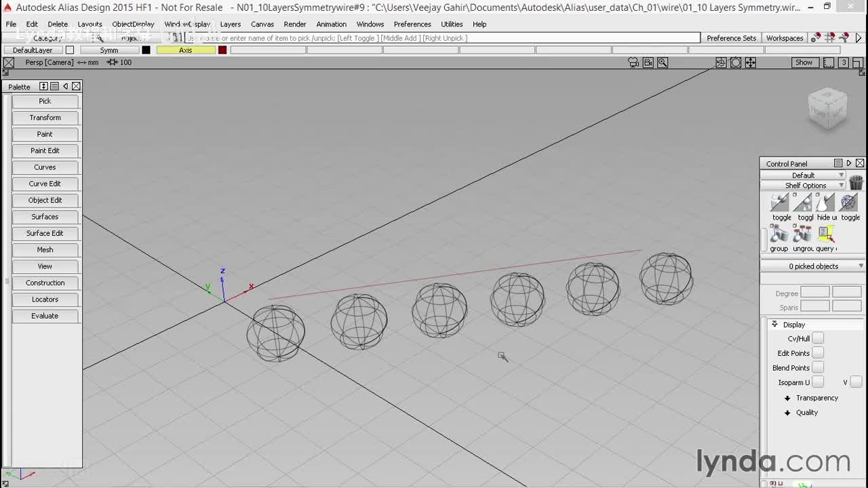Image resolution: width=868 pixels, height=488 pixels.
Task: Click the group shelf icon
Action: pos(779,234)
